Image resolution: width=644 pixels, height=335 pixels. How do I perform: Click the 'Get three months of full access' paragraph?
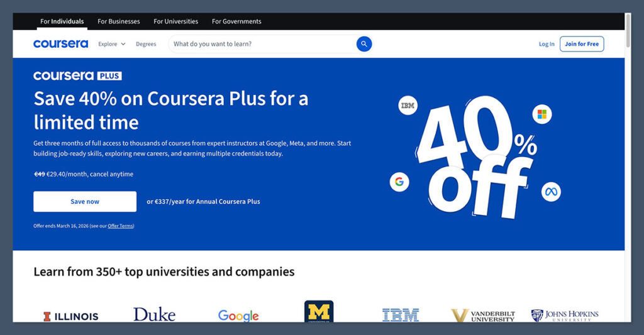coord(192,148)
